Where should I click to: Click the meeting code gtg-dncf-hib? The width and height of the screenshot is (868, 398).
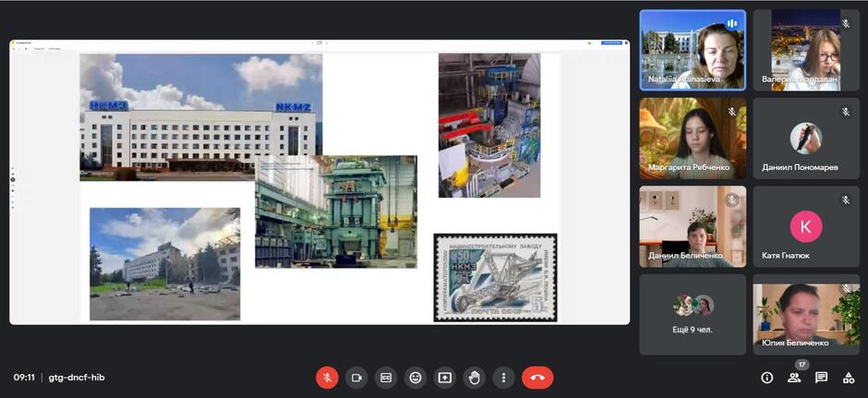[x=77, y=378]
